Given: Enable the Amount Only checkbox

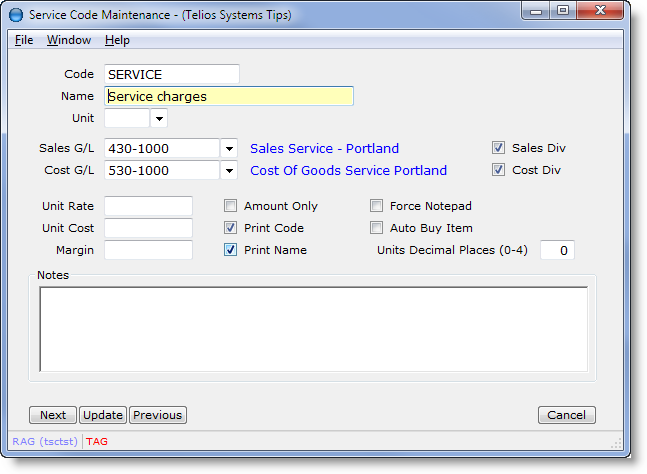Looking at the screenshot, I should click(231, 206).
